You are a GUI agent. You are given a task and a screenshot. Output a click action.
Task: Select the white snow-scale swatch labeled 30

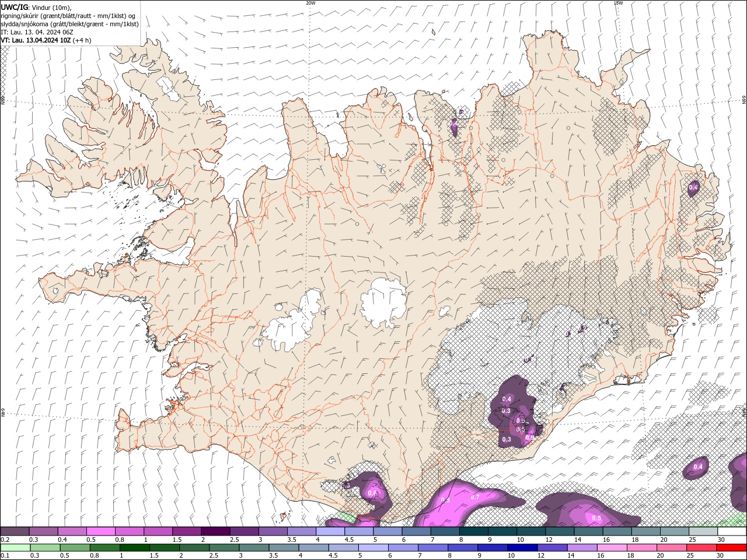tap(732, 531)
